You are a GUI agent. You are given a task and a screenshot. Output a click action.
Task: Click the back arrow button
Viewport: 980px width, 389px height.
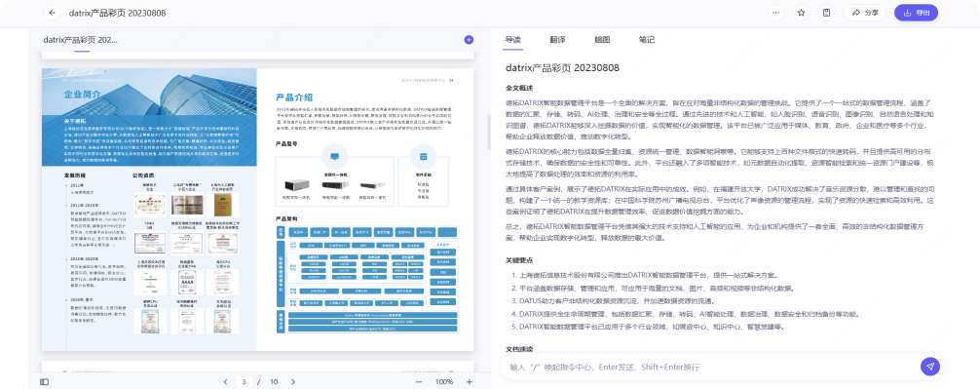53,13
